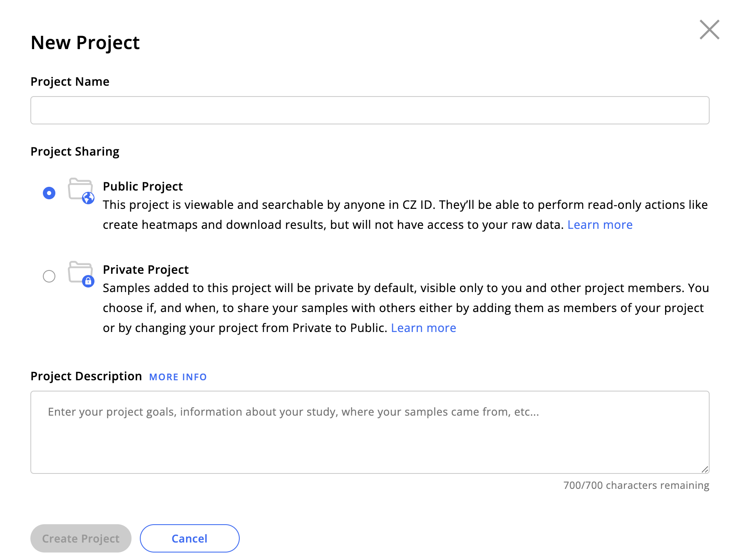Click the Project Name field label
The width and height of the screenshot is (740, 560).
[70, 82]
